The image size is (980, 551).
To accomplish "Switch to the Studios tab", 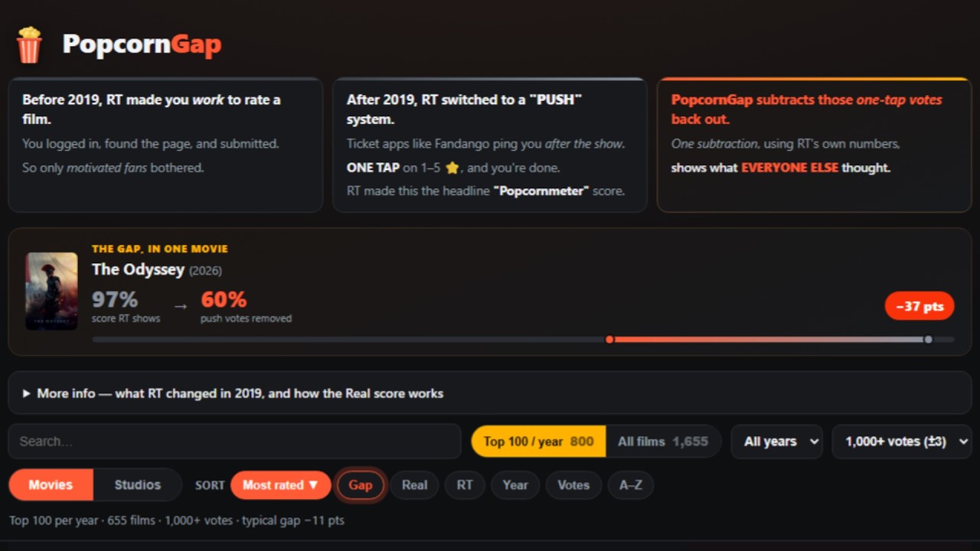I will click(138, 484).
